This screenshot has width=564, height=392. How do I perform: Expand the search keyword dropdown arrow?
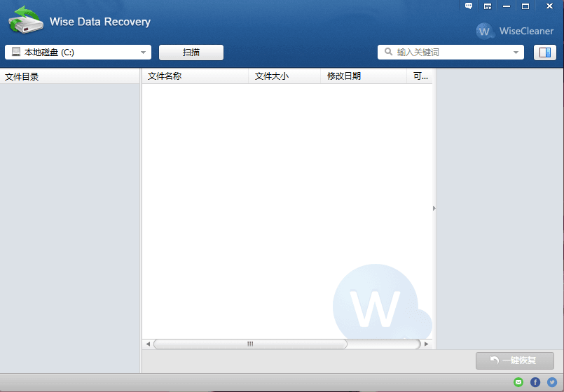(516, 52)
